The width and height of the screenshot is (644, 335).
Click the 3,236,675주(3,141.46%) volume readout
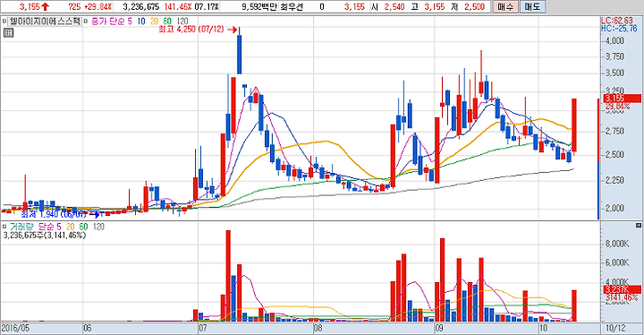(x=45, y=236)
